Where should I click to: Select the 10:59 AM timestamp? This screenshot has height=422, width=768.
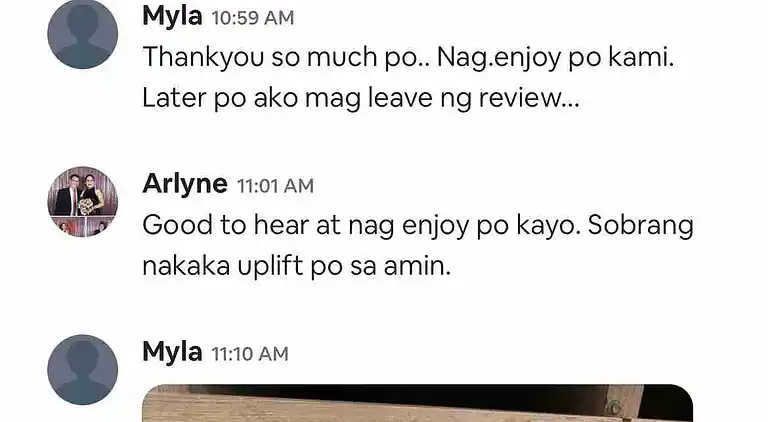click(253, 18)
